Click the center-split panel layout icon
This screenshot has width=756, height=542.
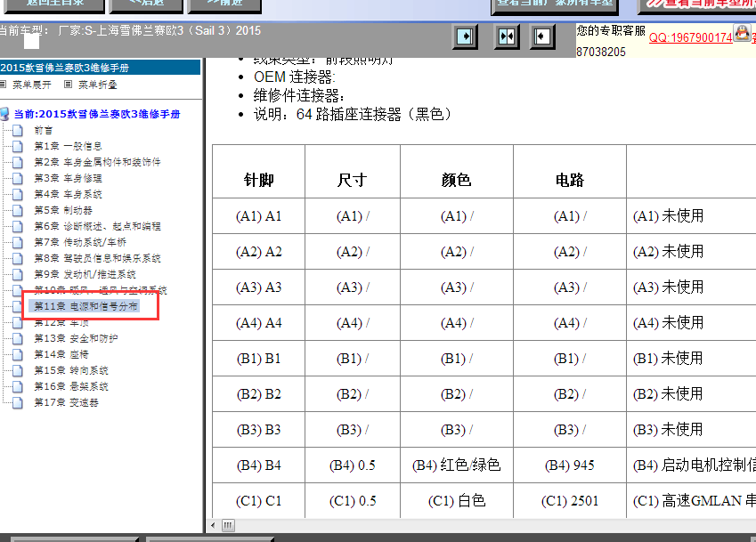pos(507,36)
